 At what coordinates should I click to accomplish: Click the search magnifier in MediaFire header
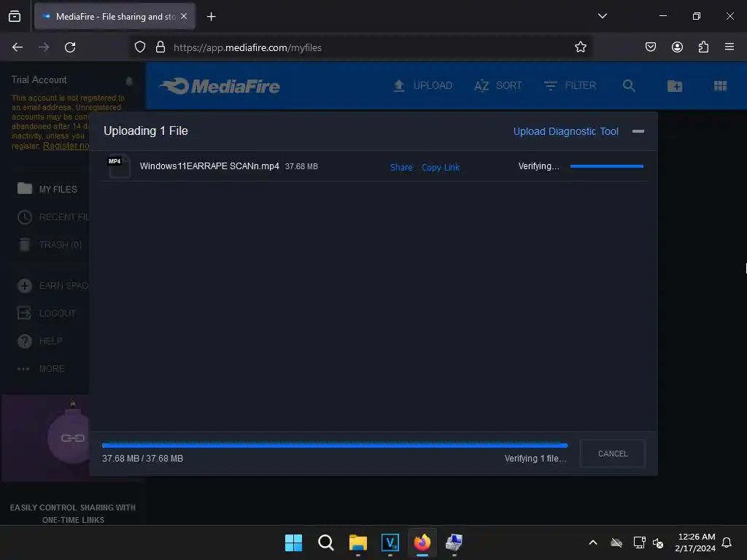(x=629, y=86)
